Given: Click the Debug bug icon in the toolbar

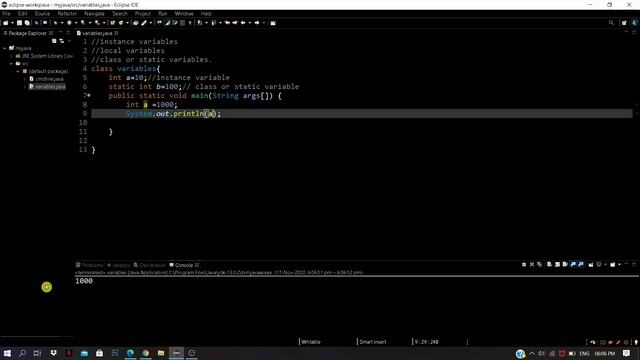Looking at the screenshot, I should pos(56,23).
